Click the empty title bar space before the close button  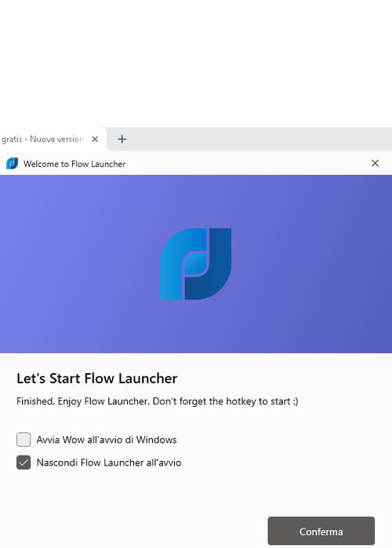pos(245,164)
